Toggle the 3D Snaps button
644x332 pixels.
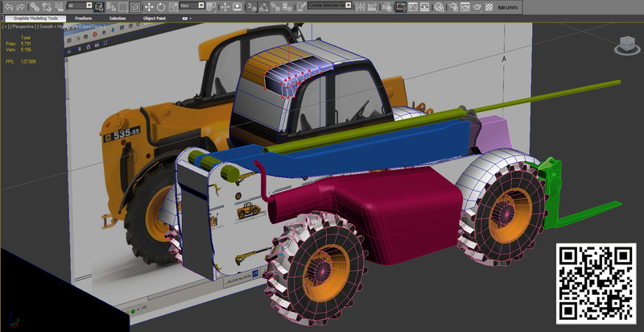(x=251, y=6)
